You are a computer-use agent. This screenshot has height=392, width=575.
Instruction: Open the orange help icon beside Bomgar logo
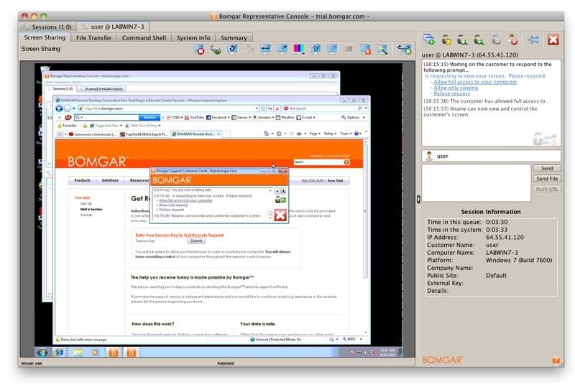[x=556, y=360]
